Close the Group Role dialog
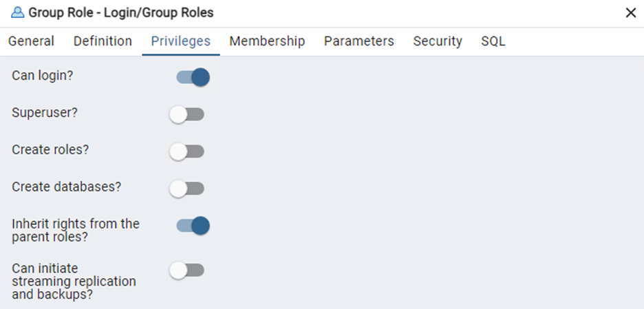This screenshot has width=644, height=309. [630, 12]
